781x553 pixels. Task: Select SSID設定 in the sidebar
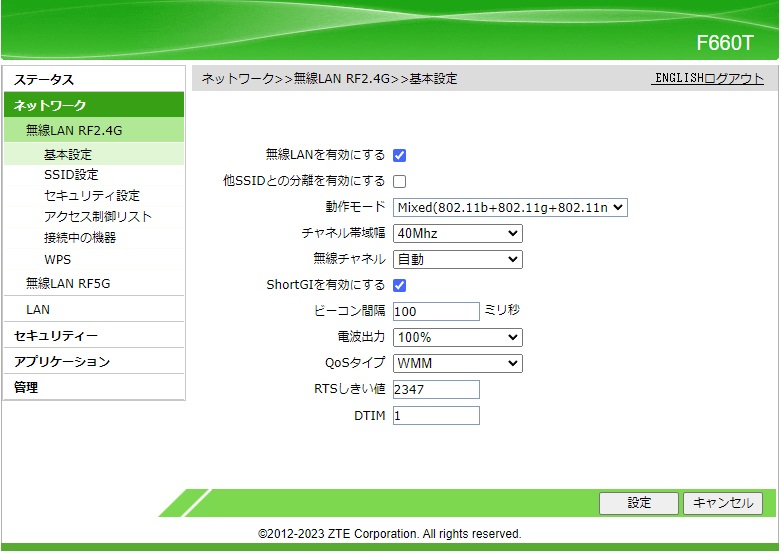[x=71, y=175]
